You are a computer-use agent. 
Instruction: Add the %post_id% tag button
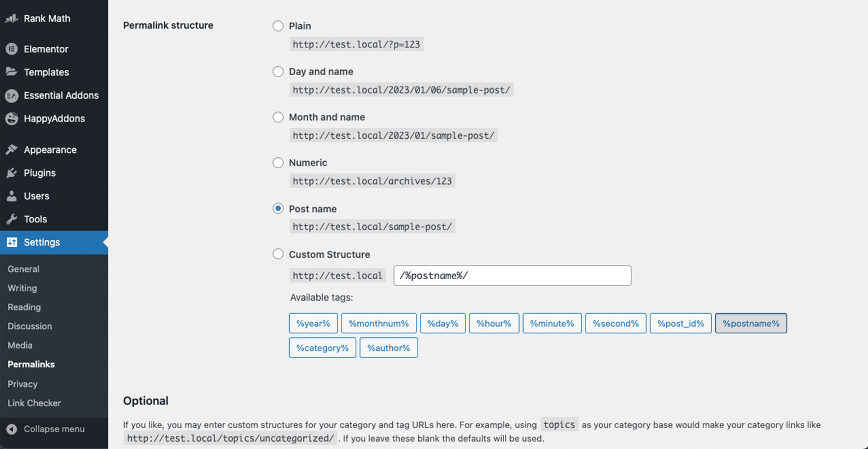point(681,323)
